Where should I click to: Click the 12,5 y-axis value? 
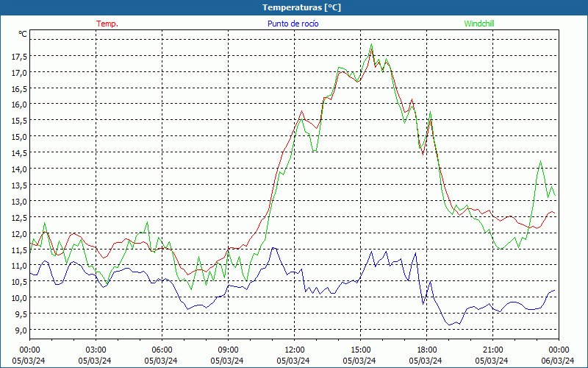(19, 217)
